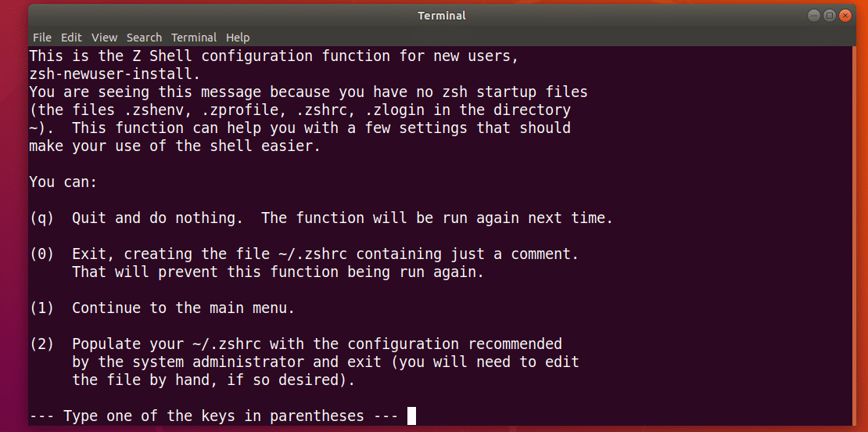Minimize the Terminal window
This screenshot has width=868, height=432.
[x=814, y=16]
